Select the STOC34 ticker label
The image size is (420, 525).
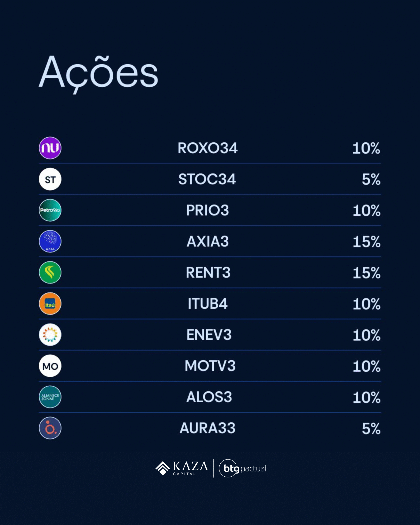pos(207,179)
